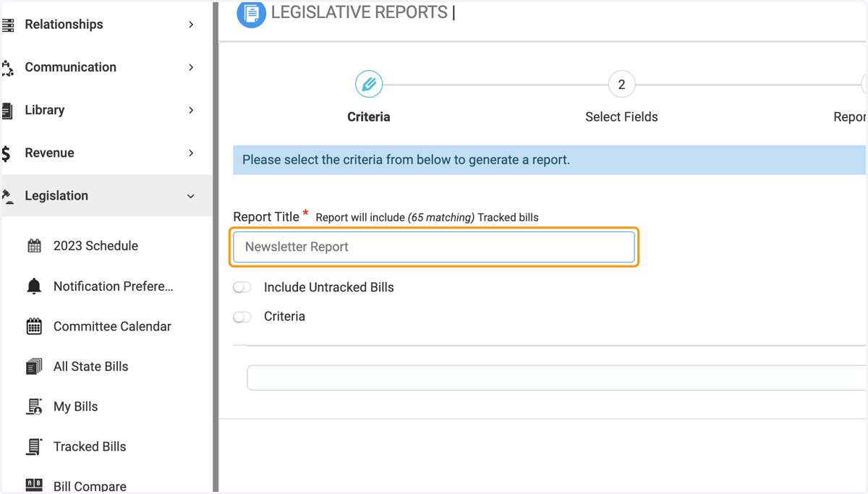Turn on the Criteria toggle switch

point(242,317)
